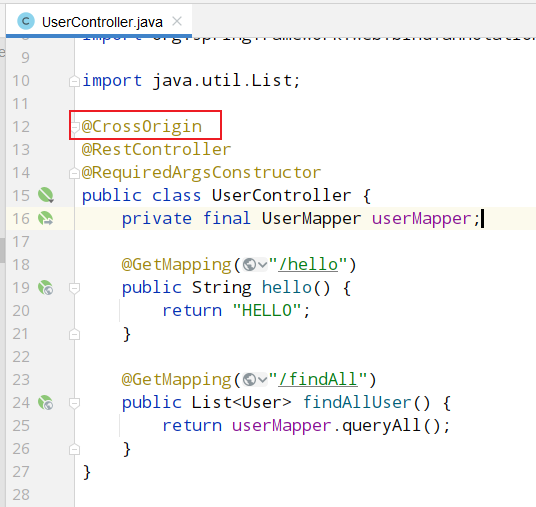Open the globe URL icon before "/hello"
536x507 pixels.
click(249, 265)
